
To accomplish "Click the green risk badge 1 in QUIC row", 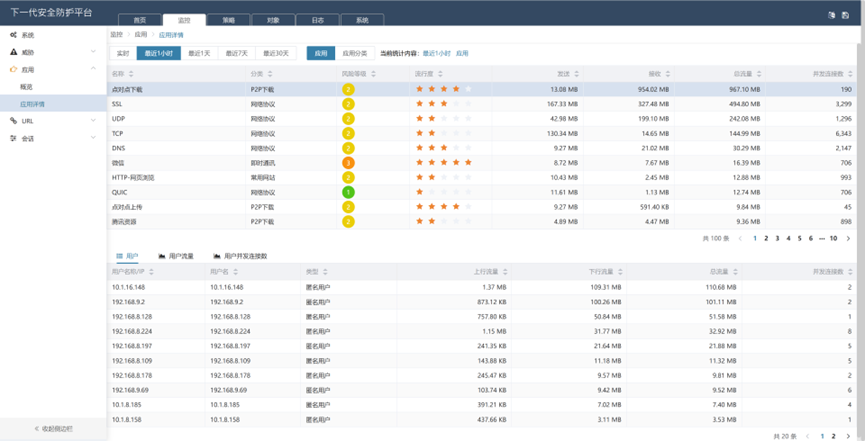I will click(x=348, y=193).
